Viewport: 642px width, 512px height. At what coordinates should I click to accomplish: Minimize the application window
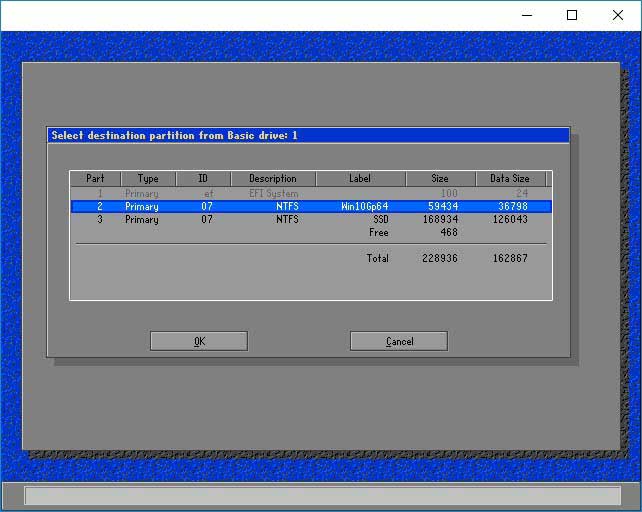[x=526, y=15]
